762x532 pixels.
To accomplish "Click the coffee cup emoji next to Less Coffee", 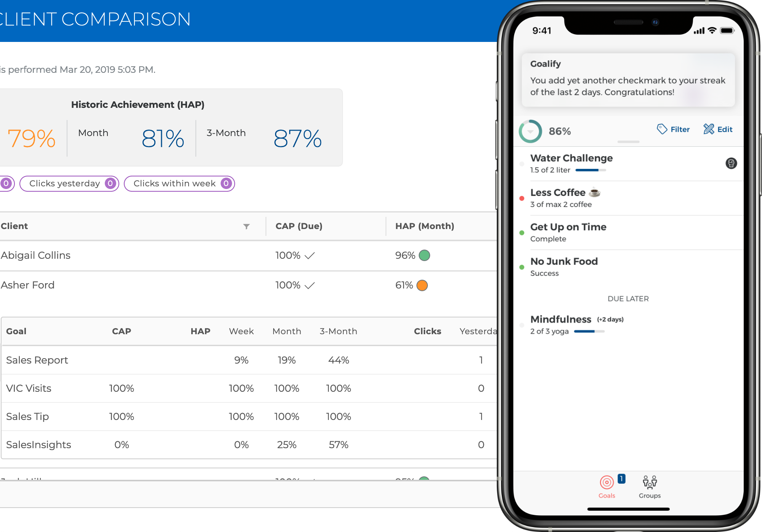I will click(594, 192).
